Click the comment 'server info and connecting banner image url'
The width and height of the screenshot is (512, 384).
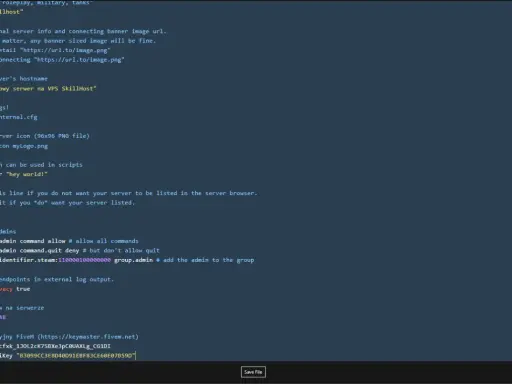89,31
